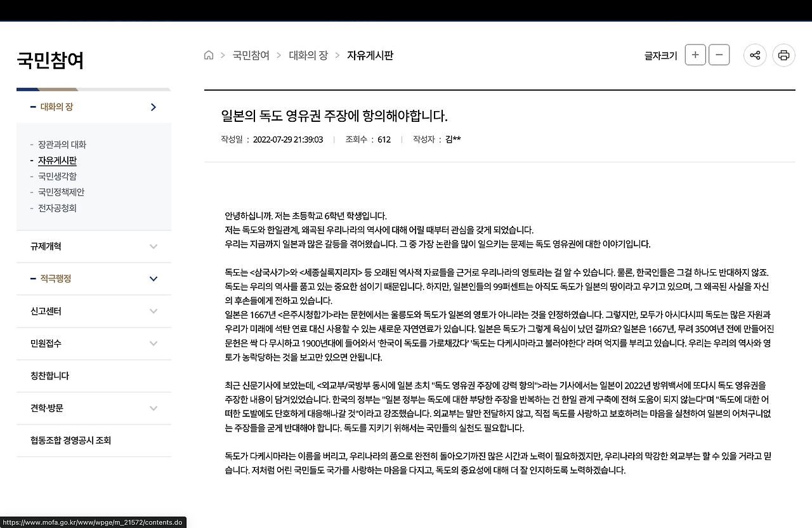Open 협동조합 경영공시 조회
812x528 pixels.
tap(70, 440)
